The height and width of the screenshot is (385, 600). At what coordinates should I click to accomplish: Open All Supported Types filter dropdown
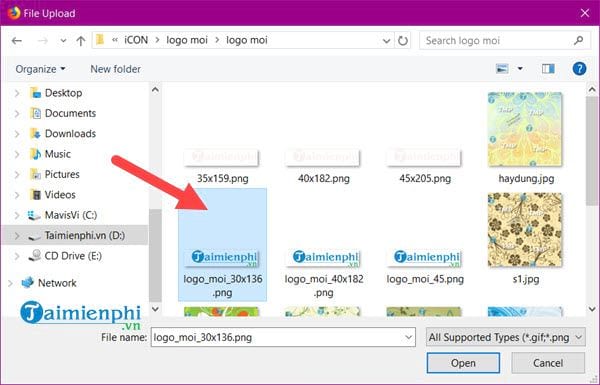(x=505, y=337)
